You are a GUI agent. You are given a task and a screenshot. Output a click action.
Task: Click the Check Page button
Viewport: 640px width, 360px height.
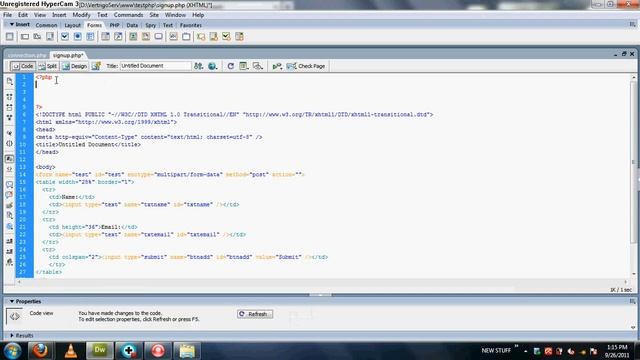point(306,66)
